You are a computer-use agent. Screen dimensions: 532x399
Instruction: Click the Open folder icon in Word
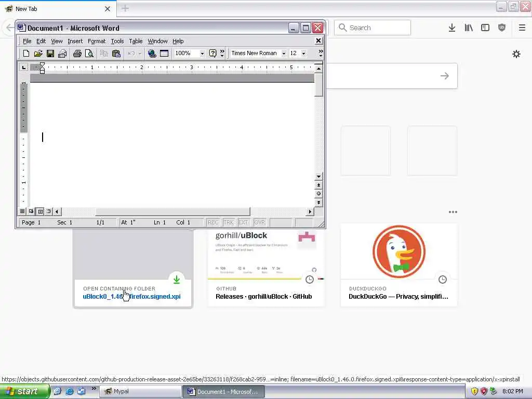coord(38,54)
